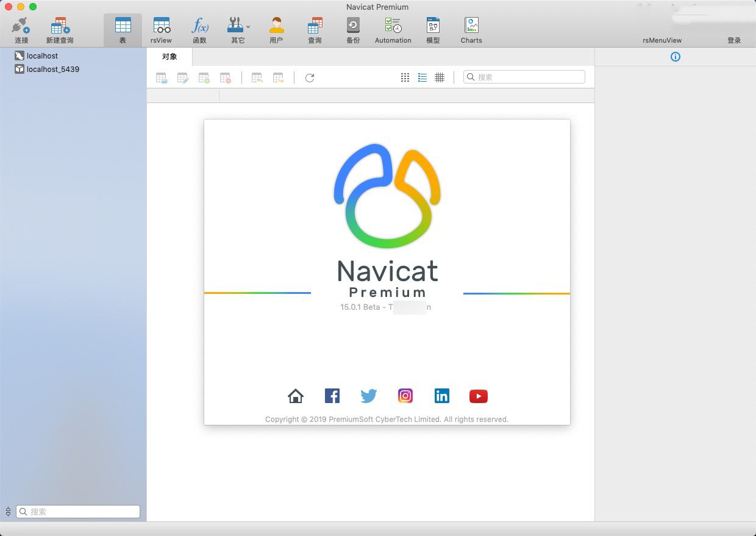Expand the 其它 dropdown menu
Image resolution: width=756 pixels, height=536 pixels.
tap(247, 27)
